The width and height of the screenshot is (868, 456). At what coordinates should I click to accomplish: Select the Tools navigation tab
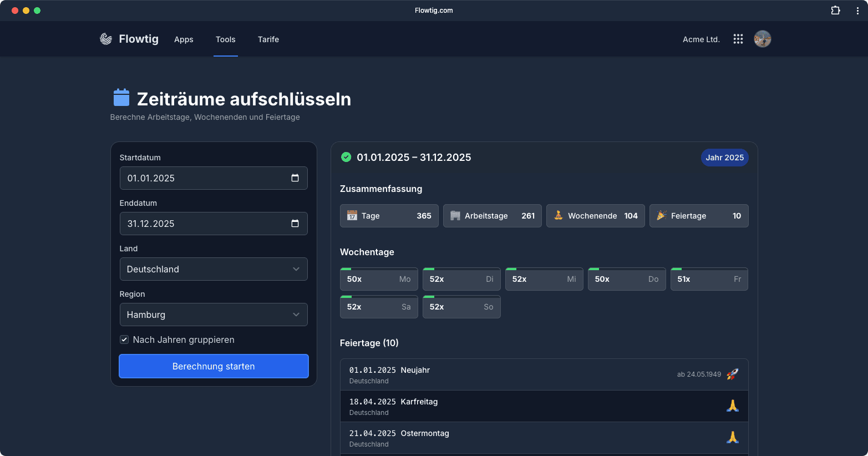tap(226, 39)
